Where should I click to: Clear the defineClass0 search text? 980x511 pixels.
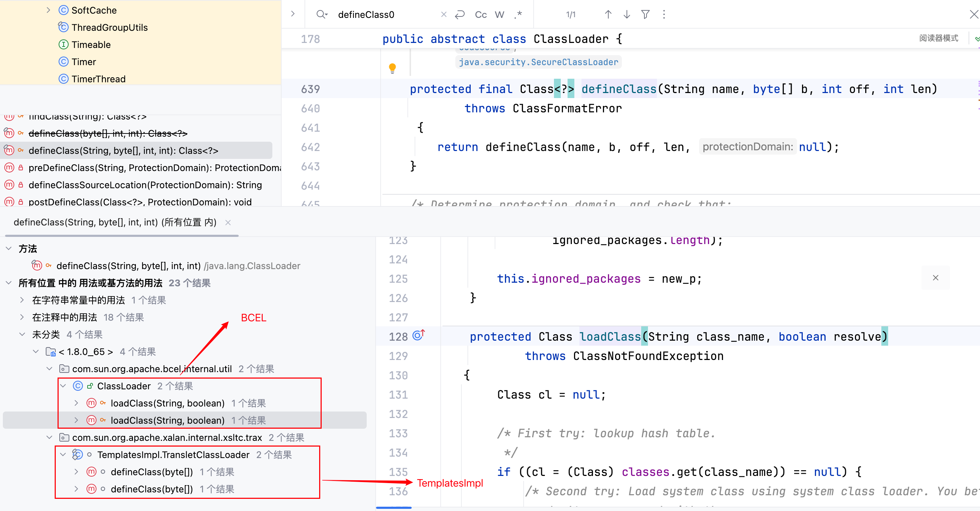444,14
